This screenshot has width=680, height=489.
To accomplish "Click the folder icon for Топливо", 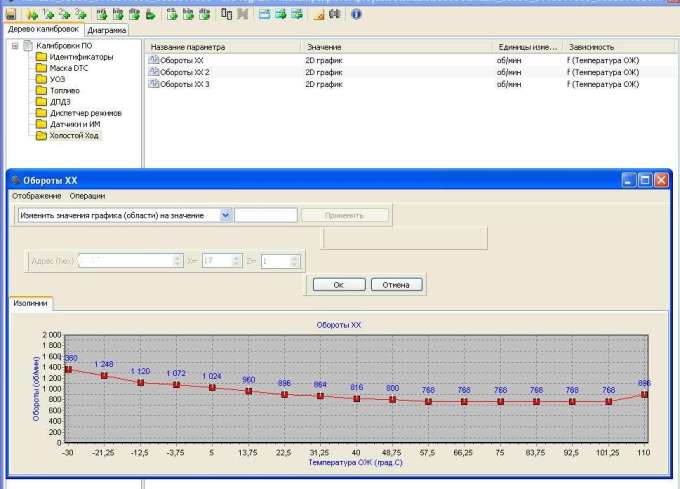I will click(x=42, y=90).
